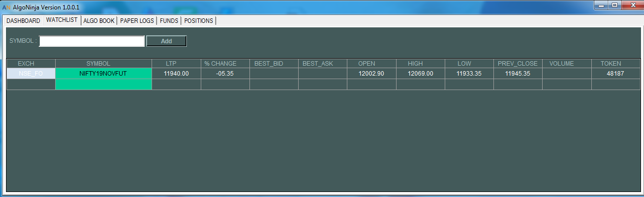
Task: Click the AlgoNinja app icon in title bar
Action: (6, 7)
